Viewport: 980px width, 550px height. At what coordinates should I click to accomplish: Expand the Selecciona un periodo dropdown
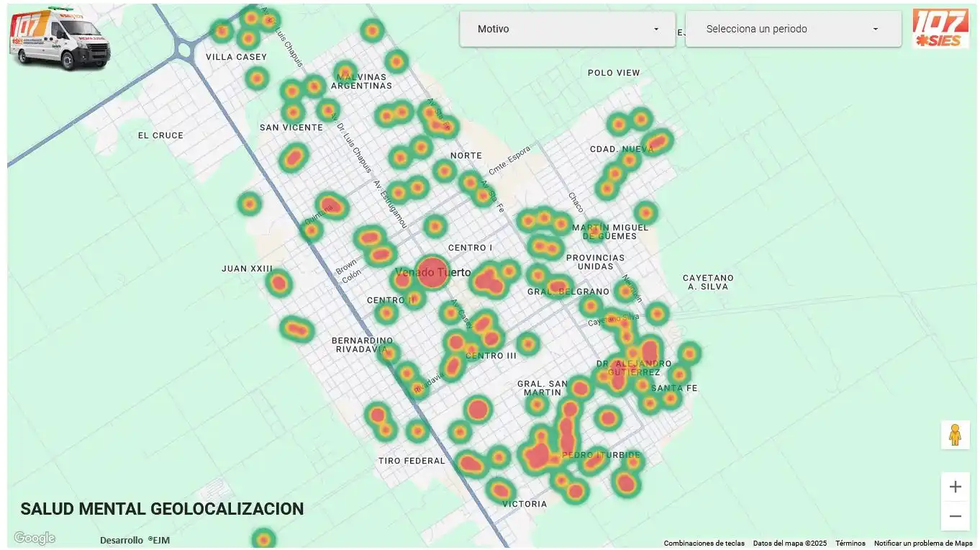tap(791, 29)
